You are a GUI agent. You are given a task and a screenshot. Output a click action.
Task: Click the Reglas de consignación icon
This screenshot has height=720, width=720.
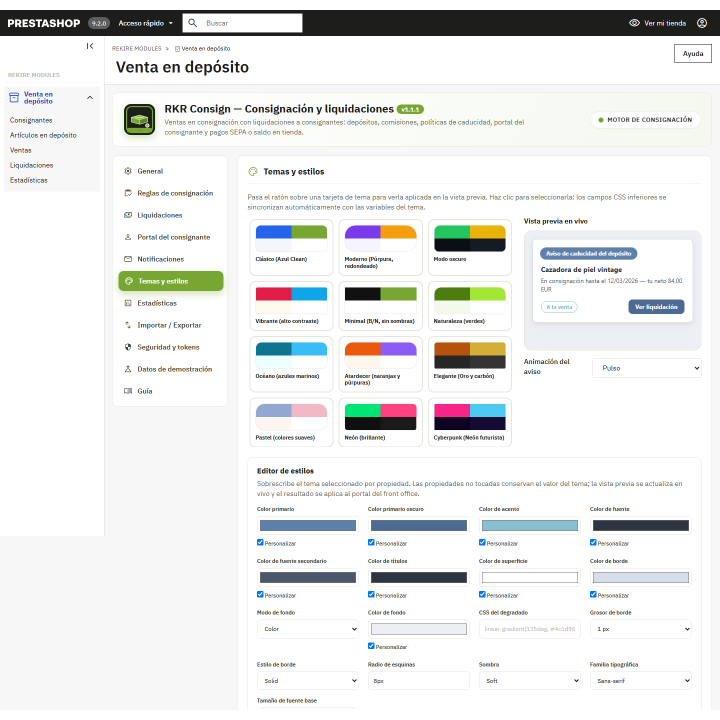[128, 193]
